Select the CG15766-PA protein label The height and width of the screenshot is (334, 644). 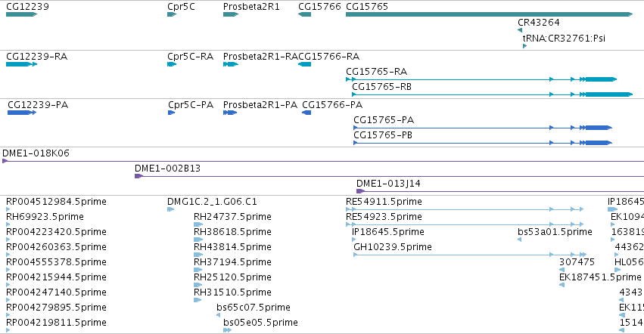coord(332,105)
